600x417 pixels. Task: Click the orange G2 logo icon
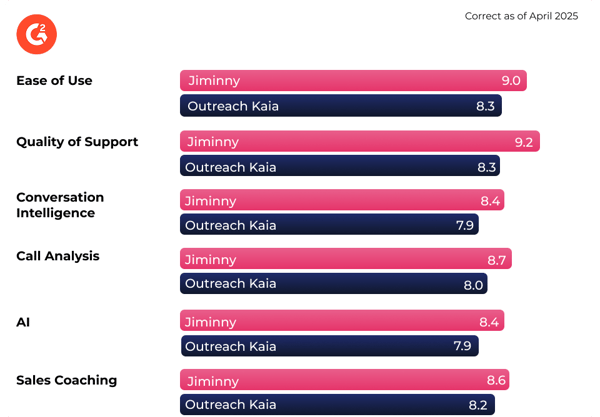[x=37, y=34]
